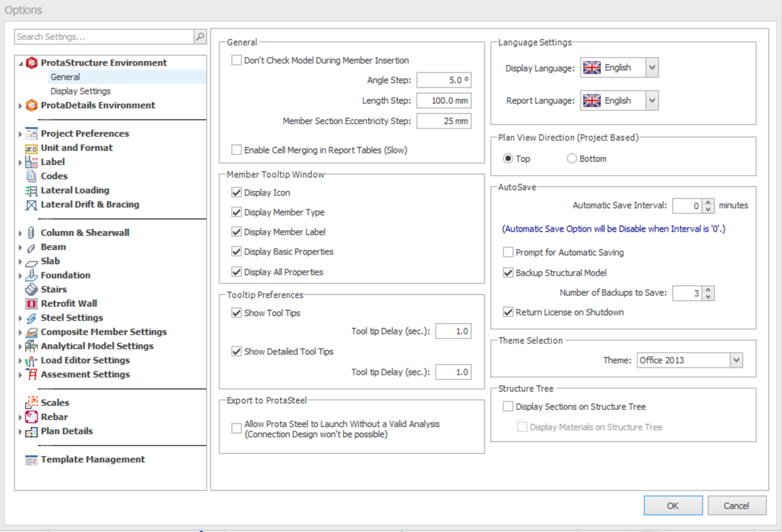Select Display Settings in the tree
Image resolution: width=782 pixels, height=532 pixels.
point(80,91)
